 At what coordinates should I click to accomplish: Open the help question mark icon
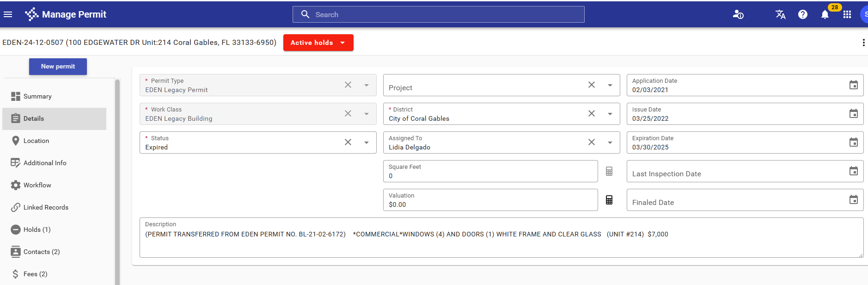803,14
